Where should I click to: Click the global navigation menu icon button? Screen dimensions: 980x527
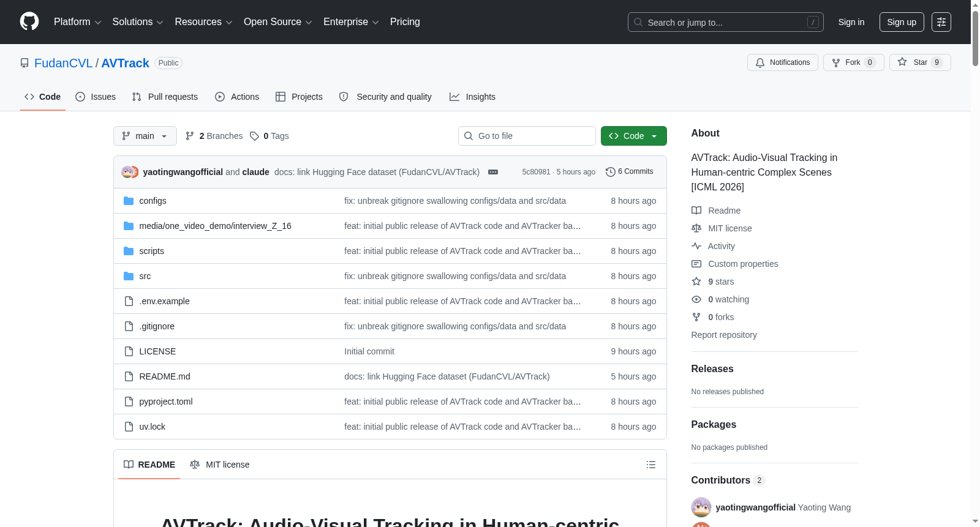point(941,22)
